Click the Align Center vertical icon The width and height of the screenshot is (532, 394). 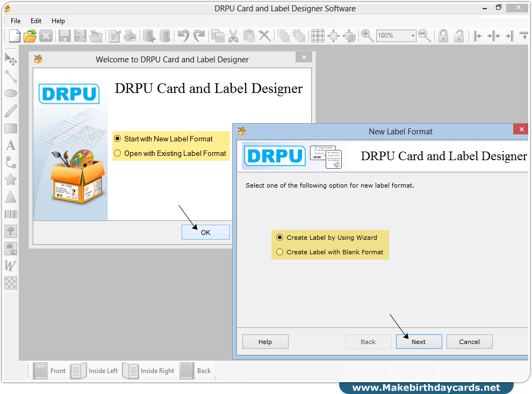[x=494, y=35]
